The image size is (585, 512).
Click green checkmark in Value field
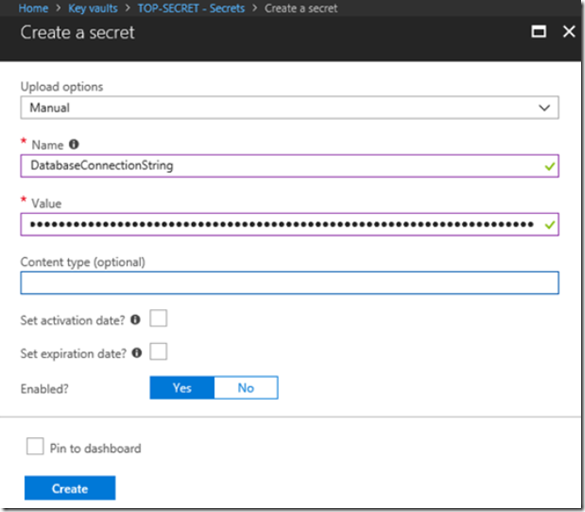tap(550, 225)
